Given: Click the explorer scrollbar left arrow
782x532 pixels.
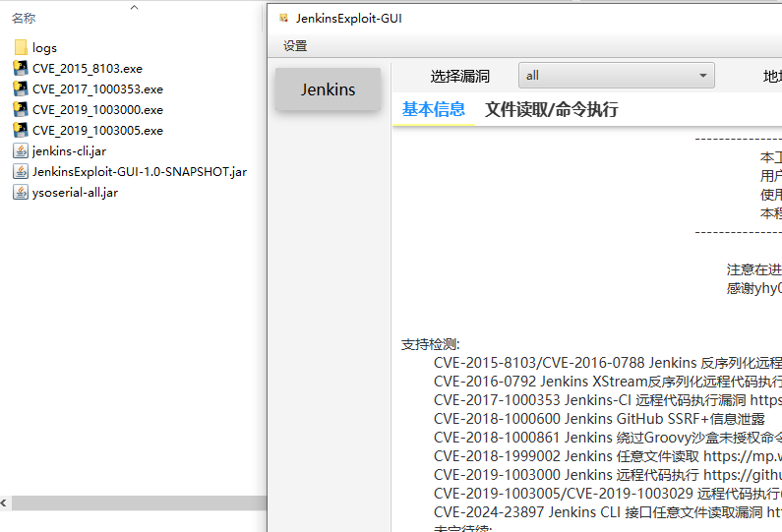Looking at the screenshot, I should [4, 503].
